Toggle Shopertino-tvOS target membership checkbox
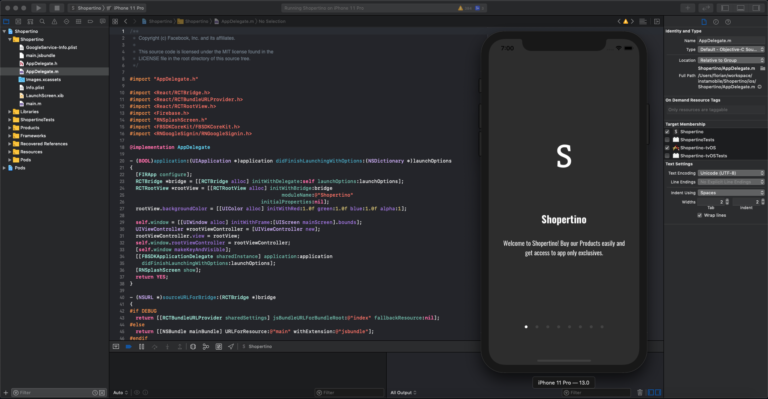 coord(667,147)
